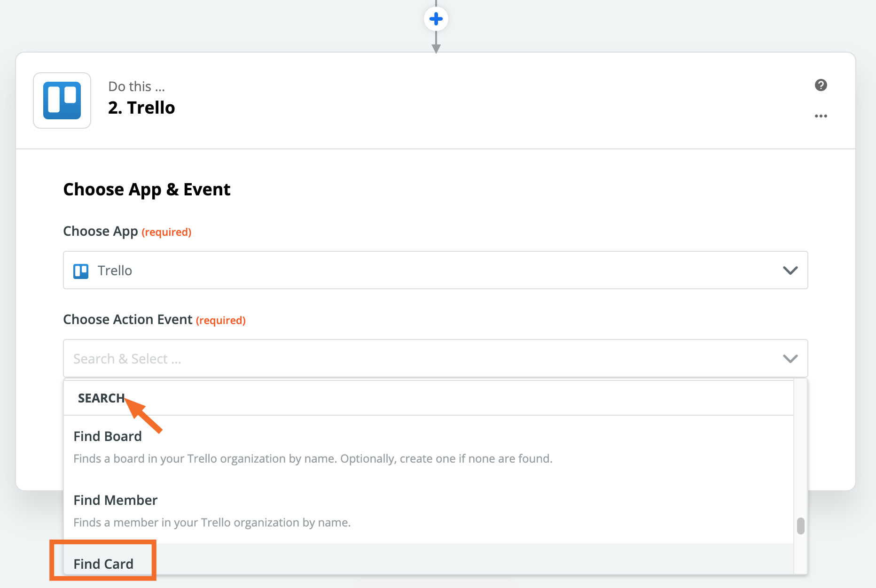This screenshot has width=876, height=588.
Task: Click the Find Member description text
Action: point(212,522)
